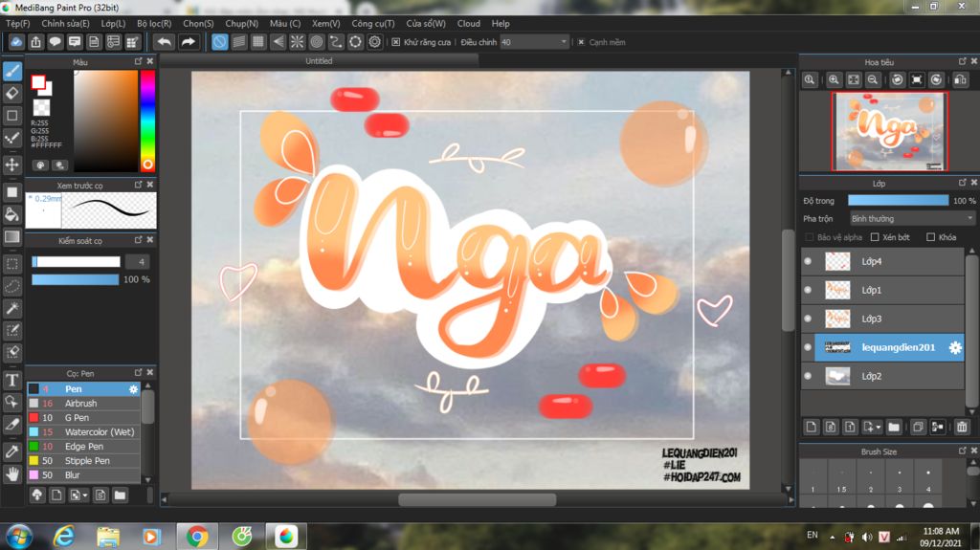The height and width of the screenshot is (550, 980).
Task: Open gear settings of lequangdien201 layer
Action: coord(955,347)
